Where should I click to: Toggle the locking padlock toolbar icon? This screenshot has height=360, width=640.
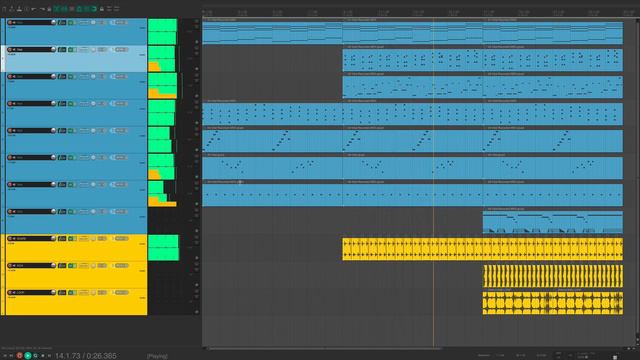[102, 9]
